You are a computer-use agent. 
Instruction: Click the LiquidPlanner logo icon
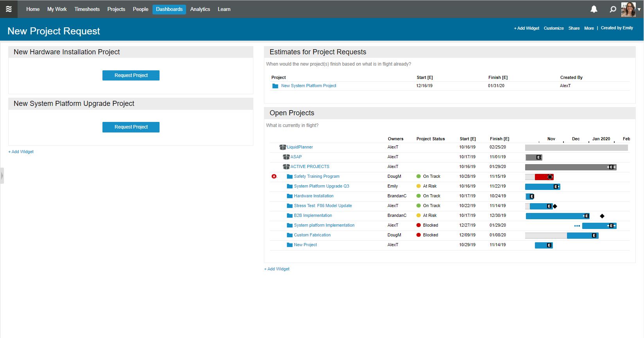tap(9, 9)
